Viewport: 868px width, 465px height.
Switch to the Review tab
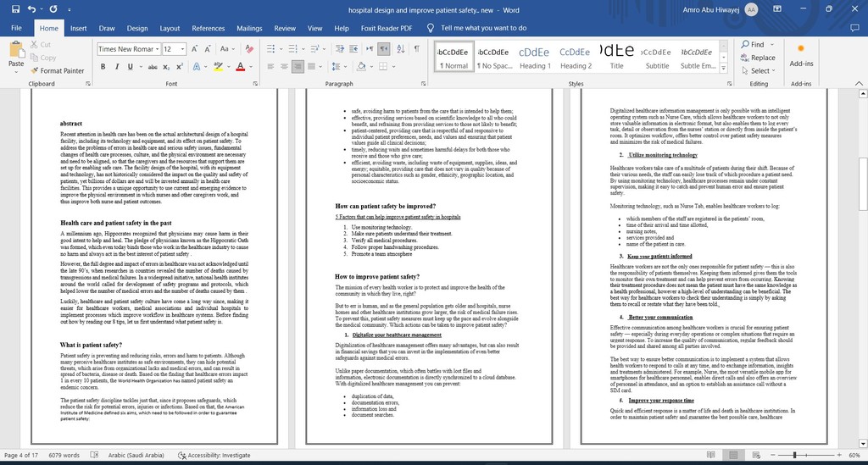point(285,28)
